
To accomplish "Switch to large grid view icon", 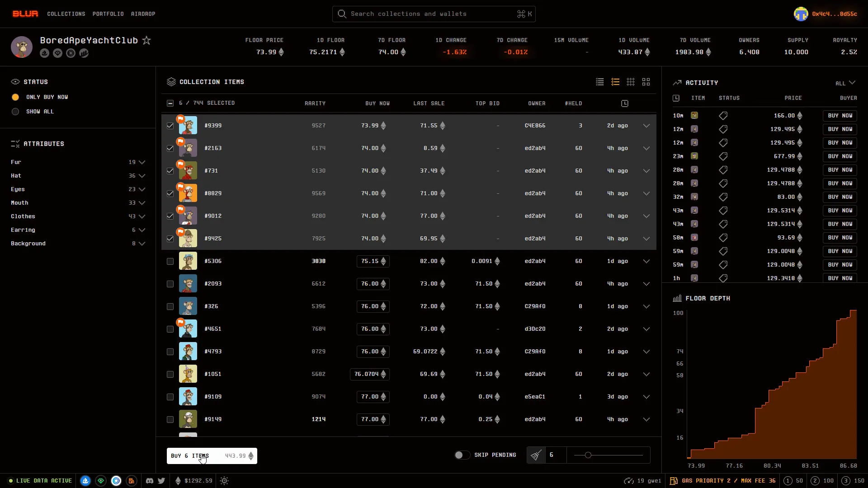I will pyautogui.click(x=646, y=82).
